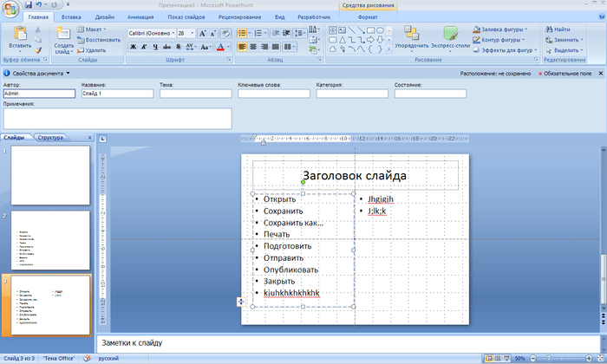Screen dimensions: 607x364
Task: Click the Paste (Вставить) clipboard icon
Action: [19, 35]
